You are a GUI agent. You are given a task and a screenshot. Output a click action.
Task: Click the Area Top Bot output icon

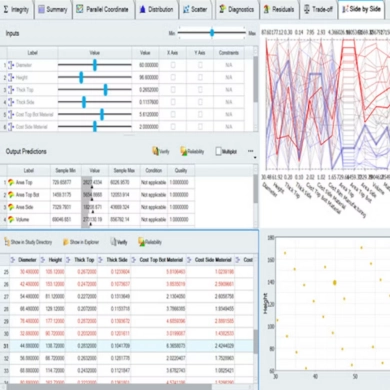[x=11, y=195]
